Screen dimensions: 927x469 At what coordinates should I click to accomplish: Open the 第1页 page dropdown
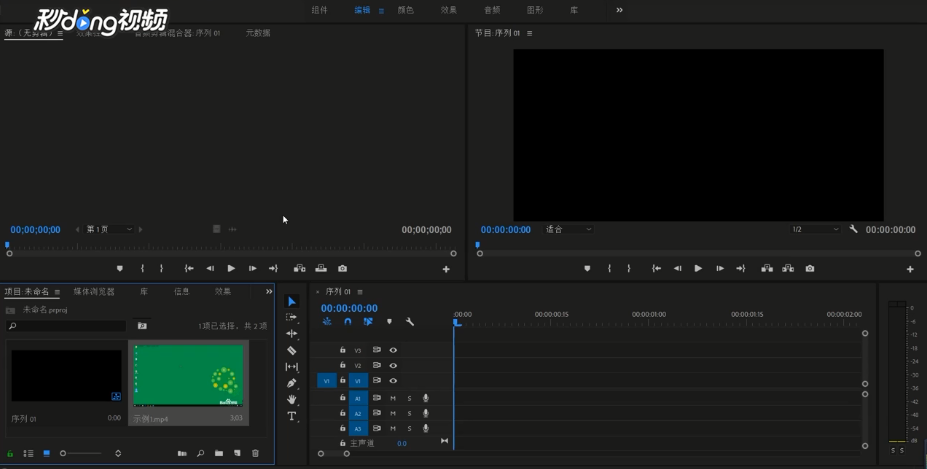pos(109,229)
